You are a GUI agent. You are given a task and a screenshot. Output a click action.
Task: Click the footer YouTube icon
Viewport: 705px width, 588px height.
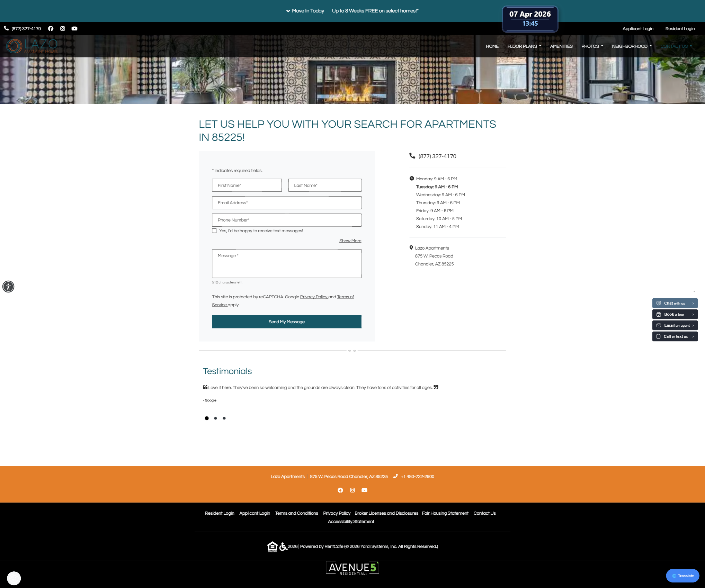364,490
